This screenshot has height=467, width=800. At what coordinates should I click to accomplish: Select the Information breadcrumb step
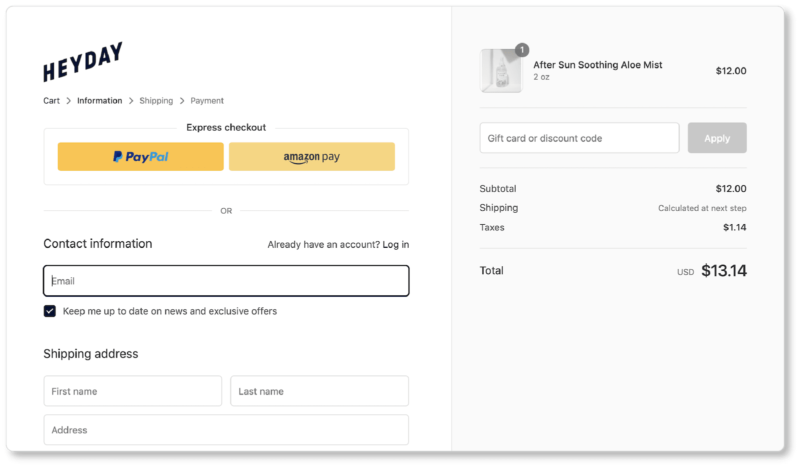[99, 101]
